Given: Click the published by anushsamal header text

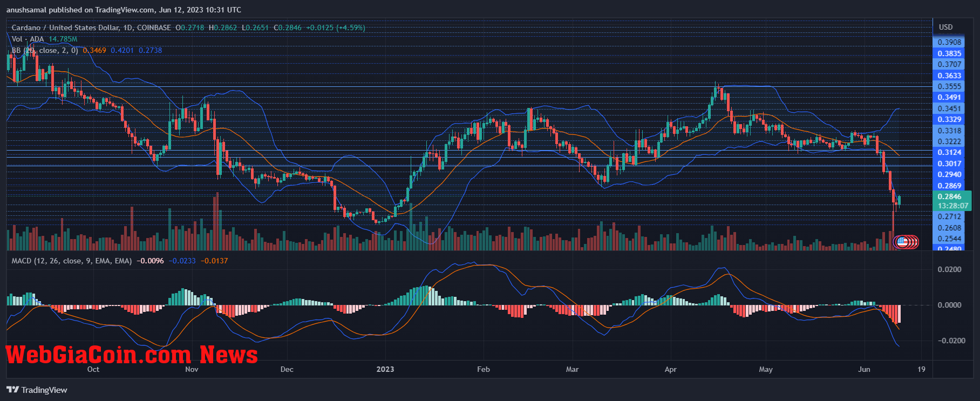Looking at the screenshot, I should pos(124,10).
